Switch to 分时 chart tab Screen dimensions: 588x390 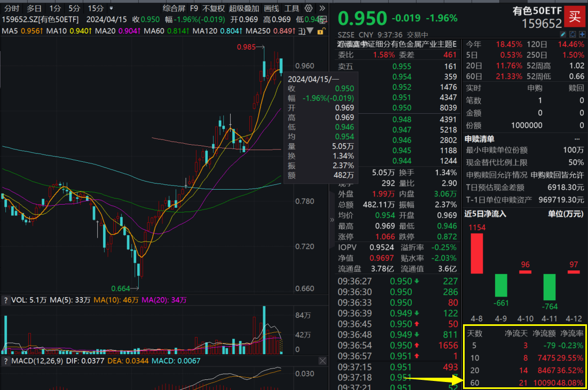coord(12,8)
